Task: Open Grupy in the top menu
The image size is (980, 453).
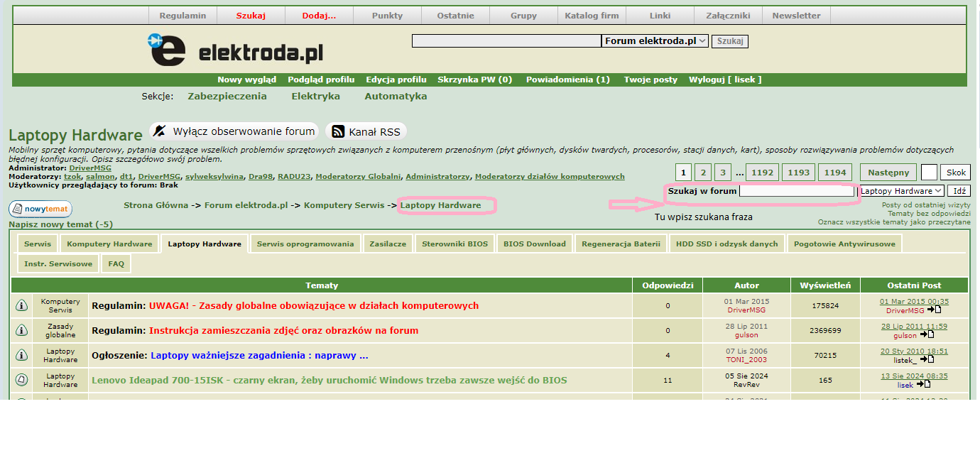Action: (x=523, y=16)
